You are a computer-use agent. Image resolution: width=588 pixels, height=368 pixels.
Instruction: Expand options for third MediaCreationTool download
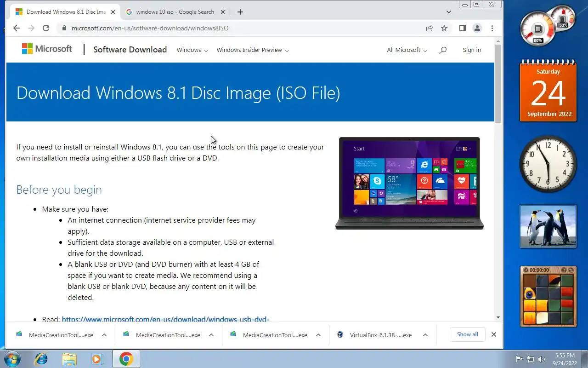click(318, 335)
